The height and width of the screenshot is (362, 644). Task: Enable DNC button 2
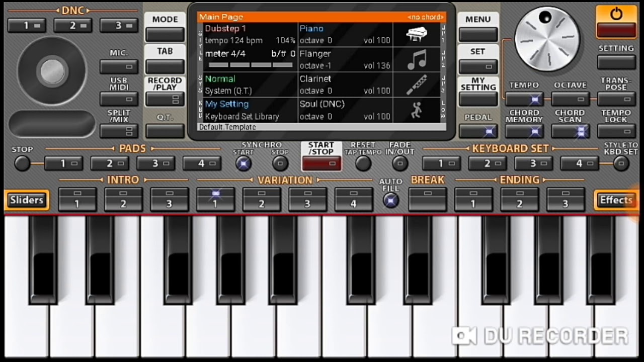click(72, 25)
